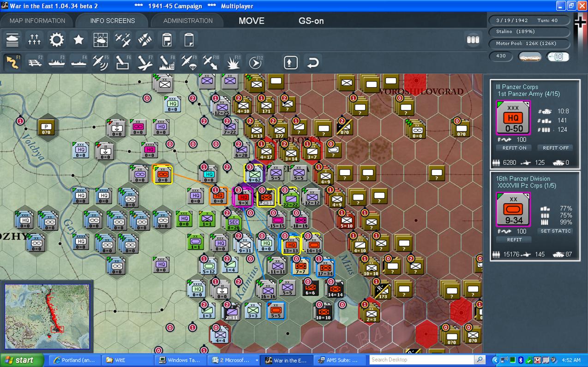The image size is (588, 367).
Task: Select the P 0?0 counter near Volchya
Action: 46,127
